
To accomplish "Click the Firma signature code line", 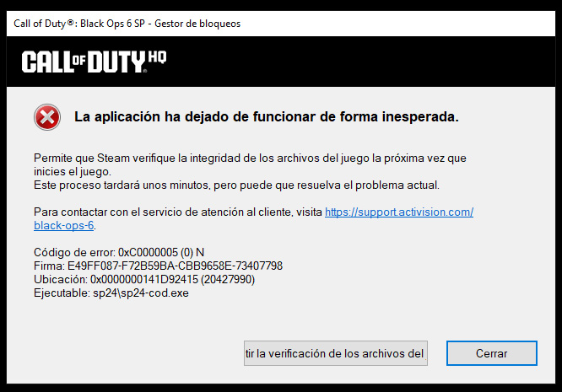I will coord(158,266).
